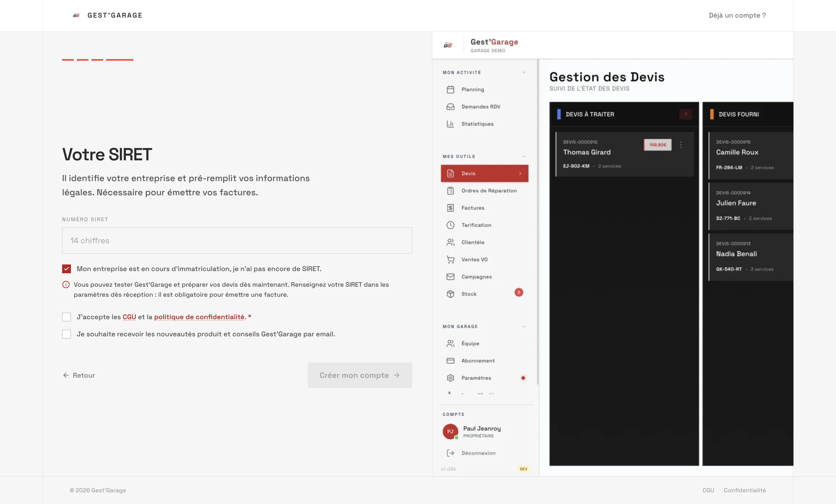This screenshot has width=836, height=504.
Task: Click the preview panel Gest'Garage logo
Action: coord(448,45)
